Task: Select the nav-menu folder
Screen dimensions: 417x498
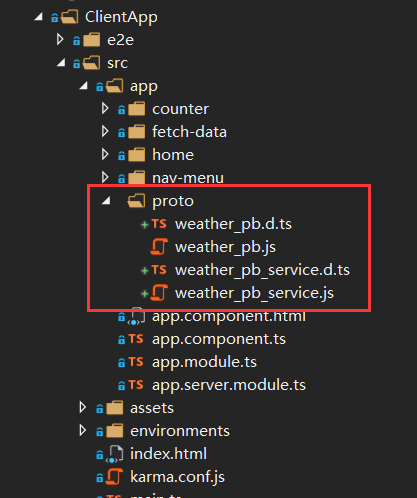Action: coord(188,178)
